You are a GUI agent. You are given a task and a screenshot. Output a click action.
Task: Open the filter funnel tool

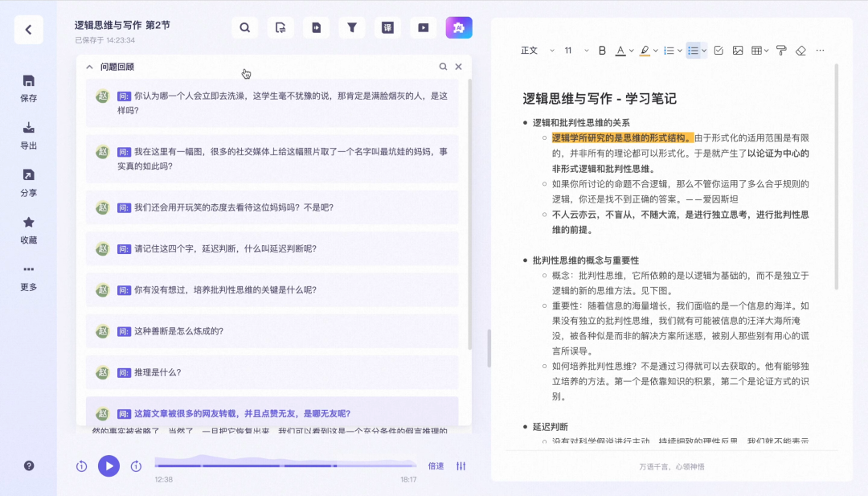tap(351, 28)
